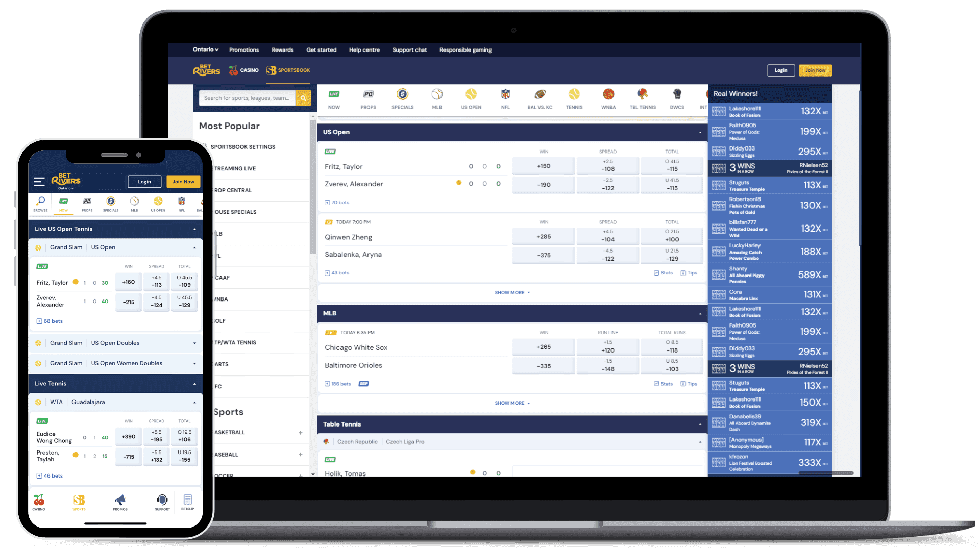Screen dimensions: 980x551
Task: Tap the Join Now button on phone
Action: pyautogui.click(x=183, y=182)
